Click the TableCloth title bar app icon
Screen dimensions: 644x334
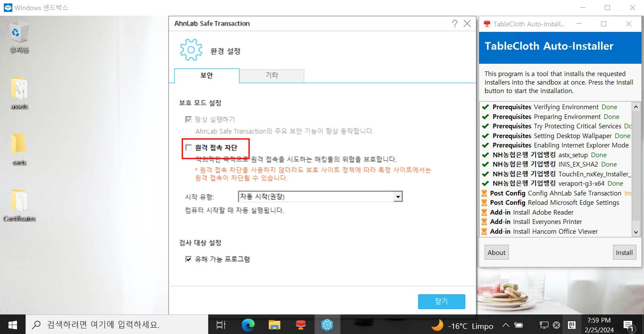coord(487,24)
